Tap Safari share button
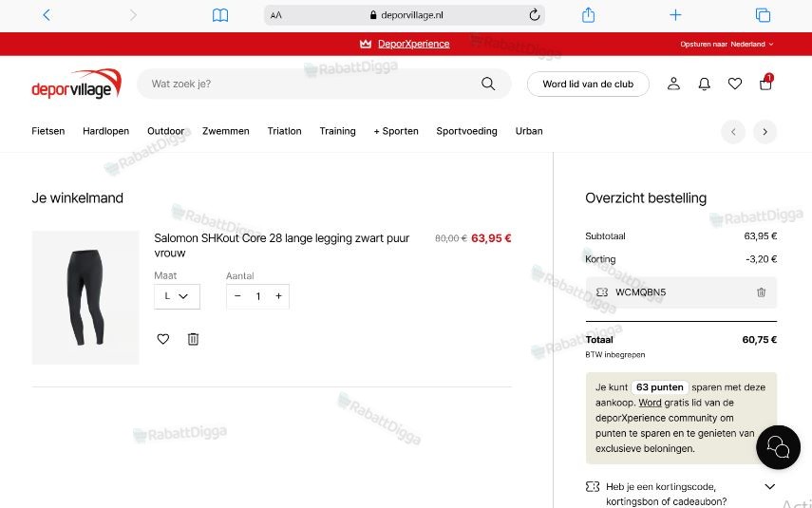This screenshot has width=812, height=508. (588, 15)
